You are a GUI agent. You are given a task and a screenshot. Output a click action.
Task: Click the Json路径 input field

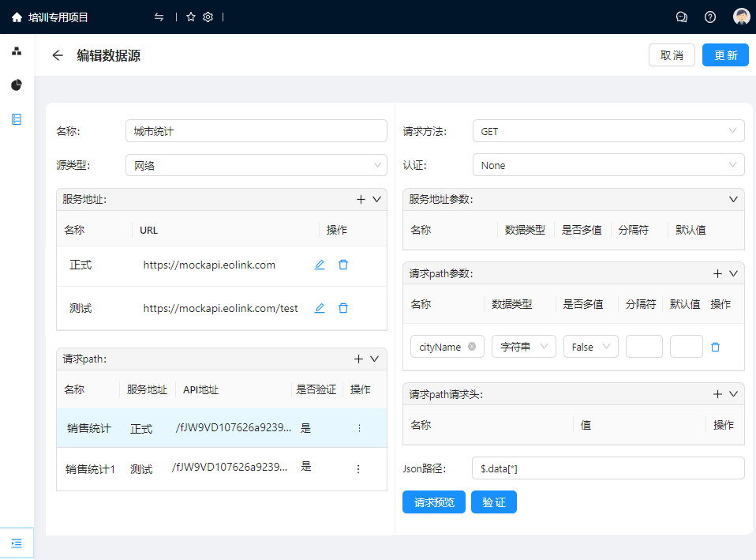point(608,468)
